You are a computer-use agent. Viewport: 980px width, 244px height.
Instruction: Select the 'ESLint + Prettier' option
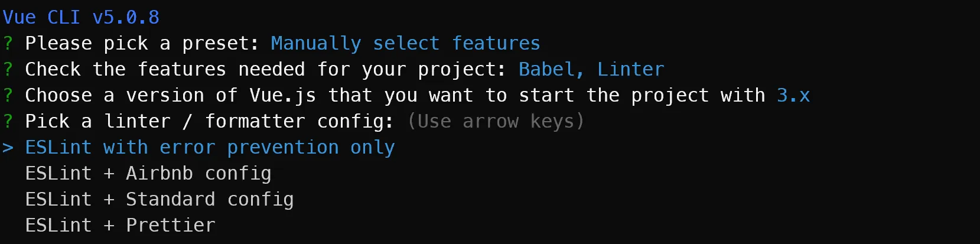(120, 225)
